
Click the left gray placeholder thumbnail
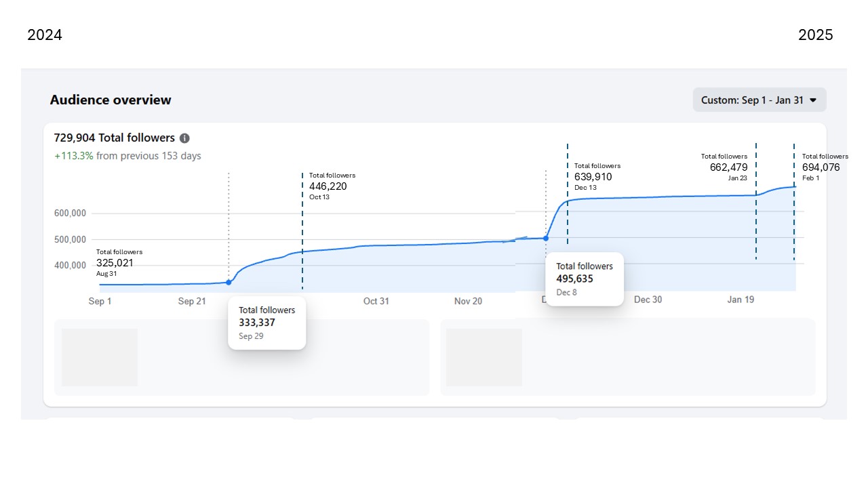[100, 357]
